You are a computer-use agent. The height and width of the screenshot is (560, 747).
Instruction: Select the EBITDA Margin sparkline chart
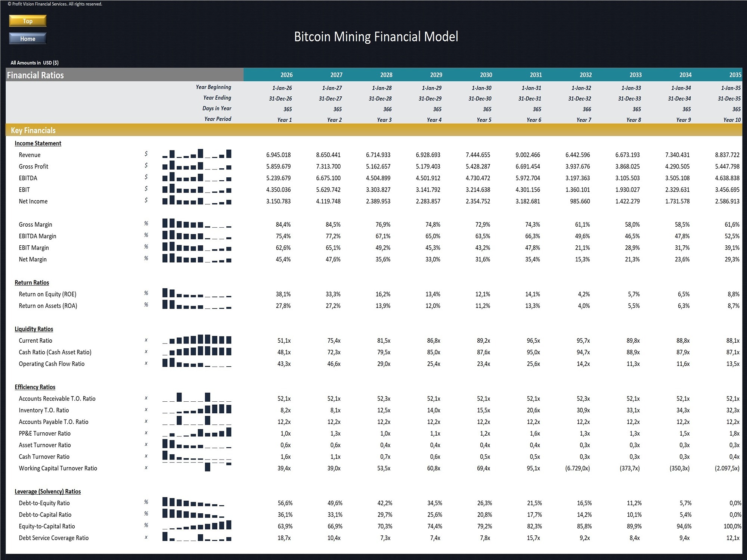(197, 236)
